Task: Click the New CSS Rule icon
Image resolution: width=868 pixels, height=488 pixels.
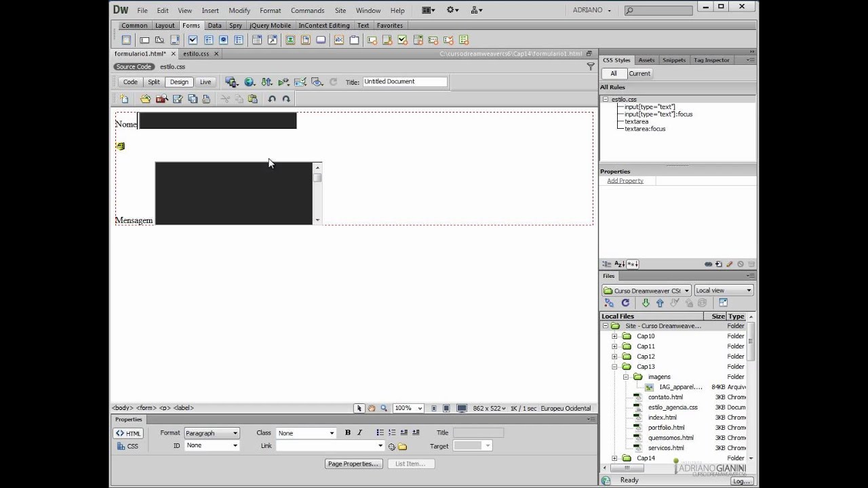Action: [719, 264]
